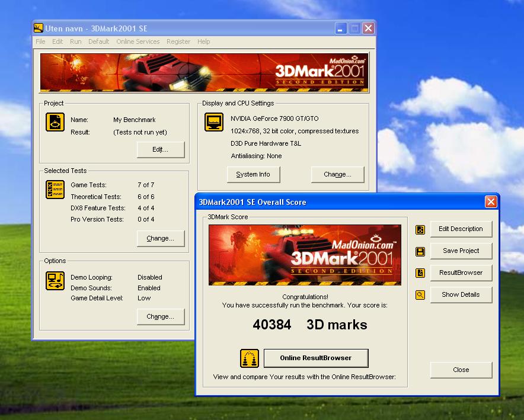Click the Project document icon
The image size is (524, 420).
coord(55,122)
